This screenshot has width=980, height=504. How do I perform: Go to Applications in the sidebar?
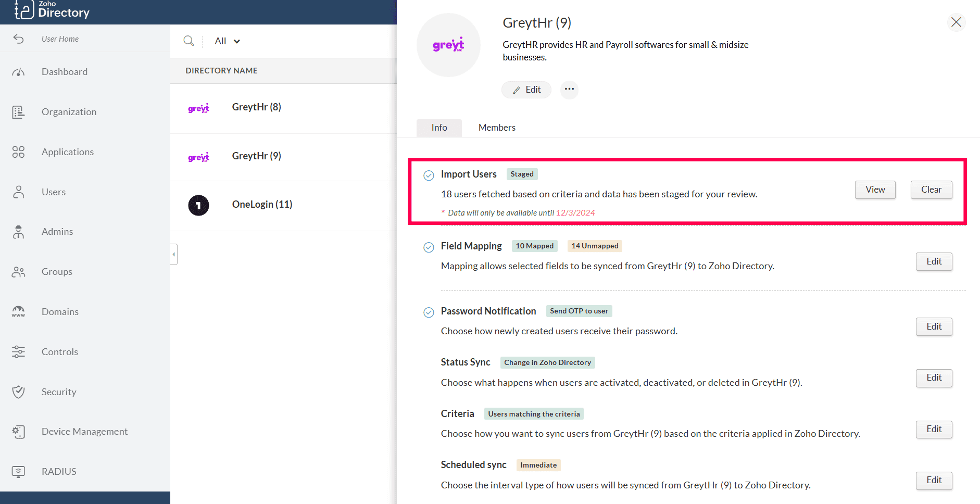click(68, 152)
